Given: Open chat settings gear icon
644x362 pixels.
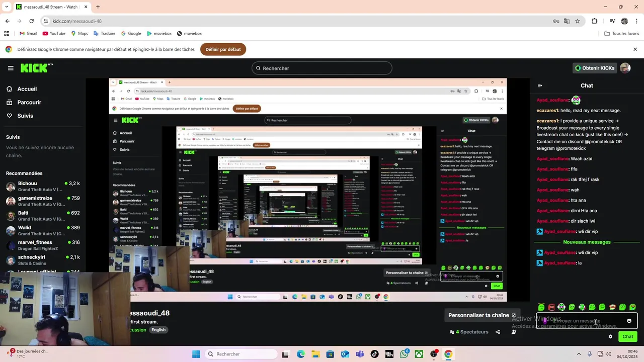Looking at the screenshot, I should click(610, 336).
